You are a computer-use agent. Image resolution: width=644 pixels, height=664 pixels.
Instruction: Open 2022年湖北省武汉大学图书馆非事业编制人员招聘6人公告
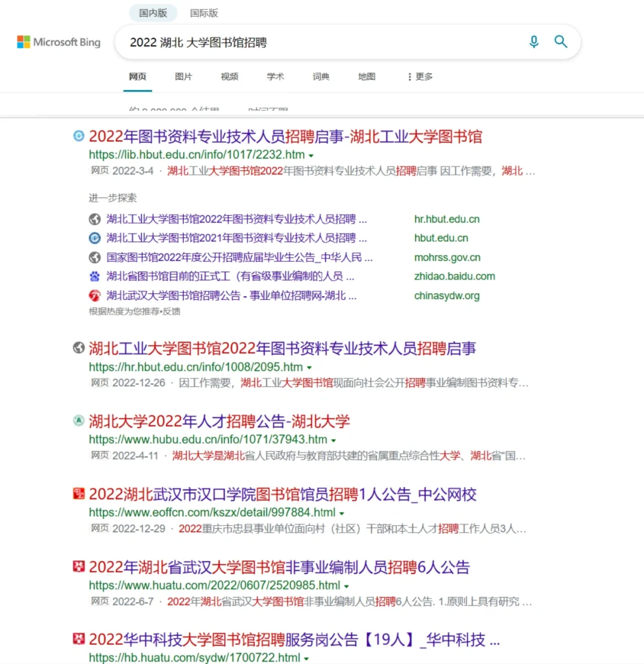(x=279, y=567)
